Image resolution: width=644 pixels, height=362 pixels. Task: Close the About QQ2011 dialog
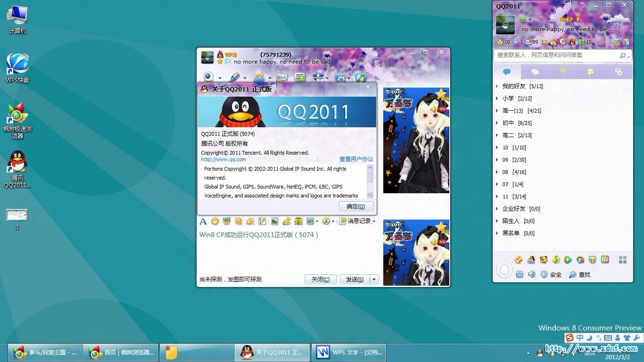coord(368,87)
